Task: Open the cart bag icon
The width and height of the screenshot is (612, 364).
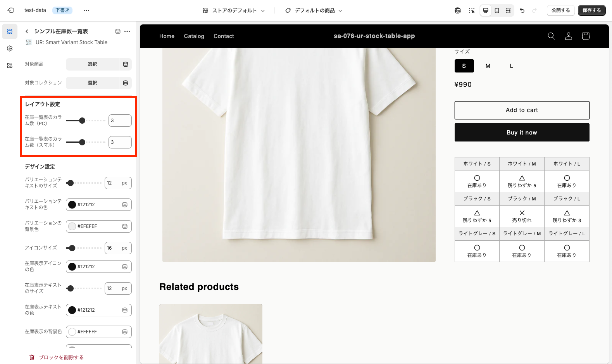Action: coord(585,36)
